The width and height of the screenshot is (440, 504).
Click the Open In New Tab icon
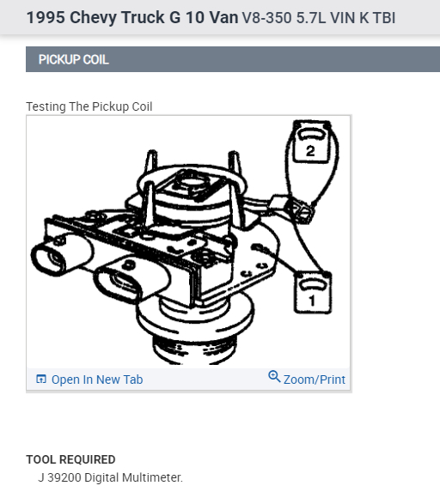[x=41, y=380]
